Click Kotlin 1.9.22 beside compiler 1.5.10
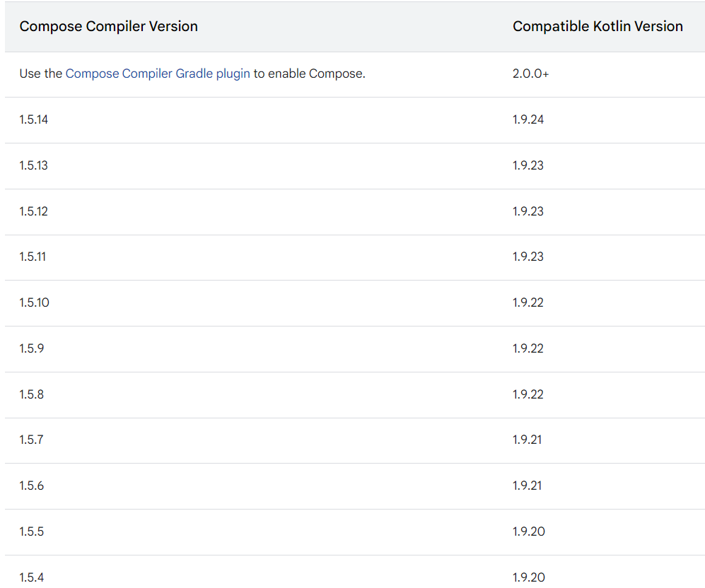705x588 pixels. click(x=528, y=302)
